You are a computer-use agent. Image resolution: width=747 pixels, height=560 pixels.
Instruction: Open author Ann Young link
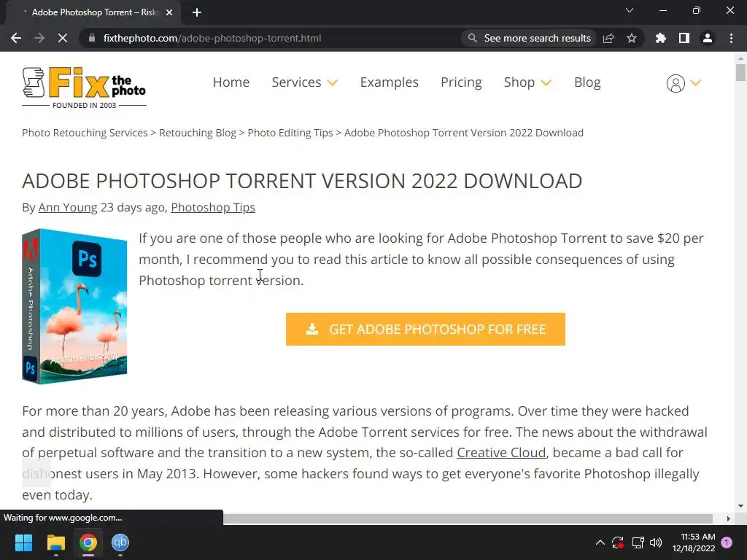[68, 208]
